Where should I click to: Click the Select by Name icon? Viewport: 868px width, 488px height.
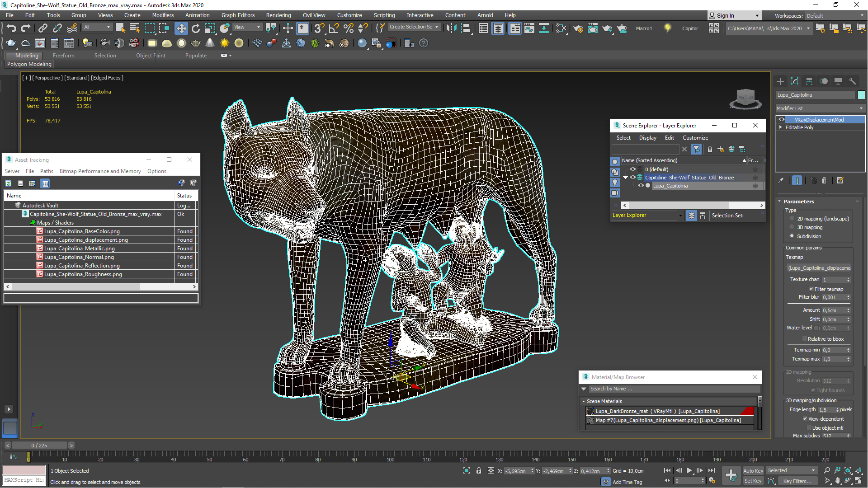[135, 28]
